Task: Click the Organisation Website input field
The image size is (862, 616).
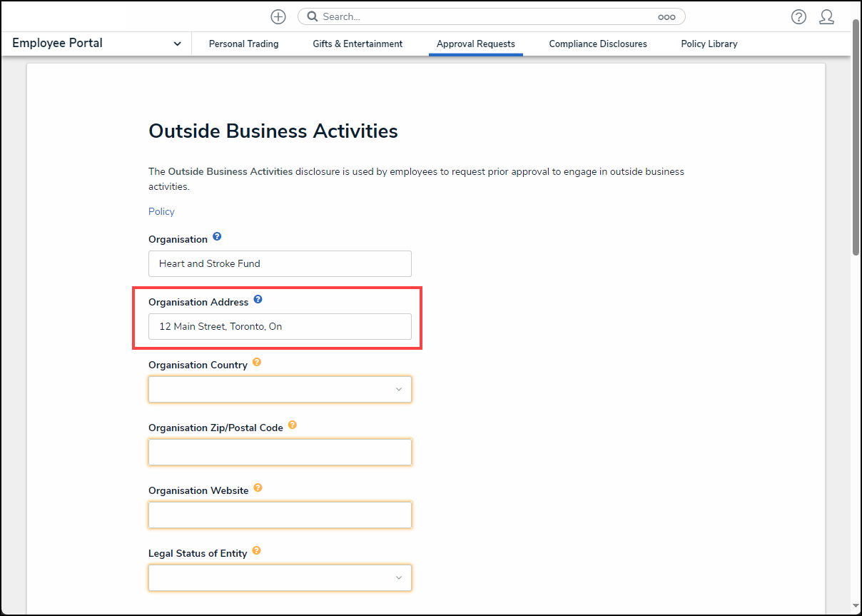Action: point(280,515)
